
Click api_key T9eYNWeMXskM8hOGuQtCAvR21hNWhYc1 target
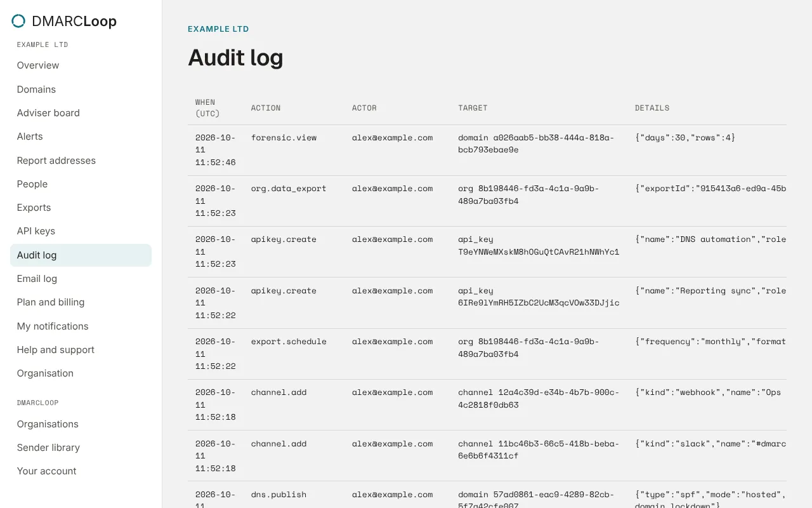tap(539, 246)
